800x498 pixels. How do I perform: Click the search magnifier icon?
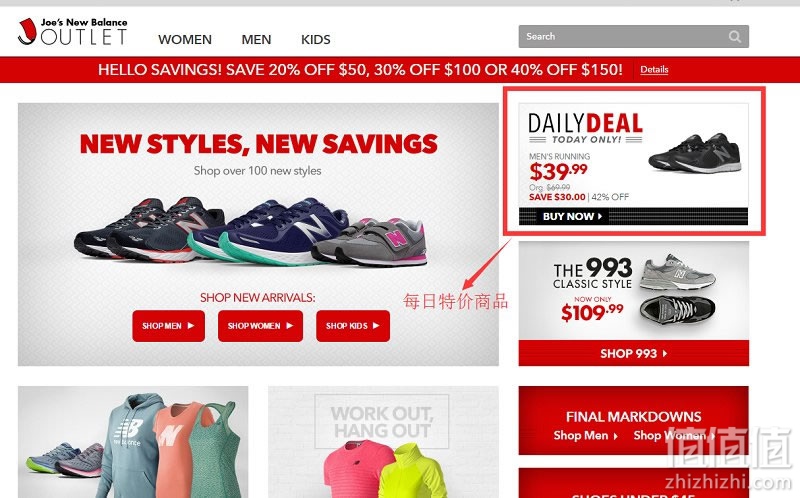[x=735, y=37]
